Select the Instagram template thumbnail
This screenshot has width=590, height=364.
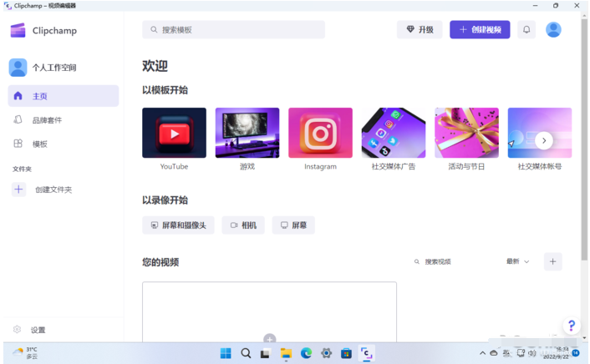pos(320,133)
